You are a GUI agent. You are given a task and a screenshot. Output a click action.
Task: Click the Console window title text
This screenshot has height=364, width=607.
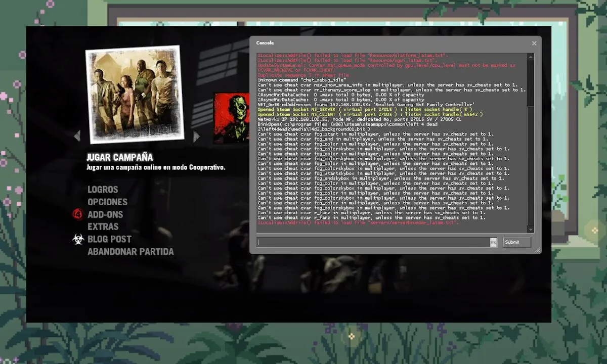(265, 43)
